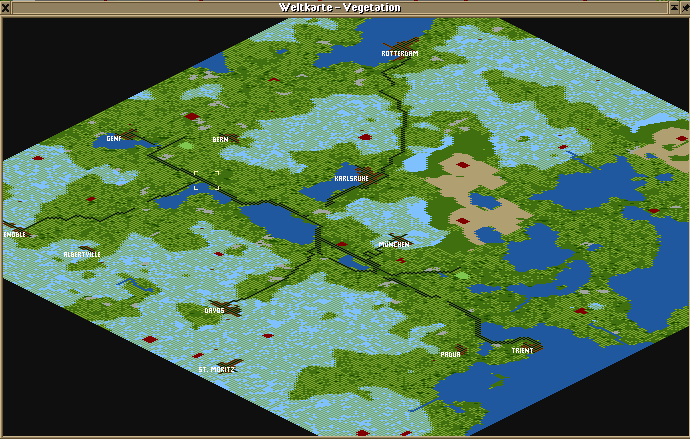690x439 pixels.
Task: Go to the Davos town label
Action: point(214,310)
